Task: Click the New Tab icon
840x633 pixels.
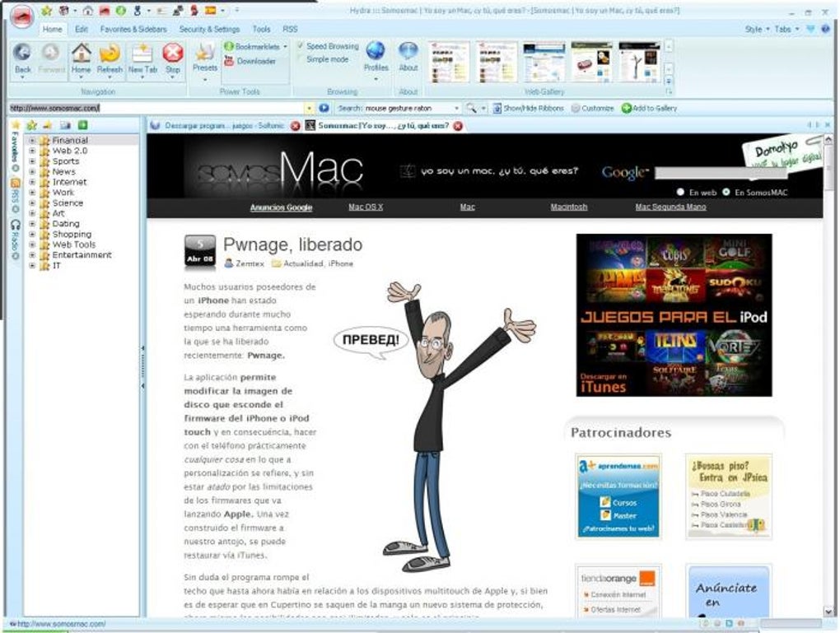Action: (x=142, y=53)
